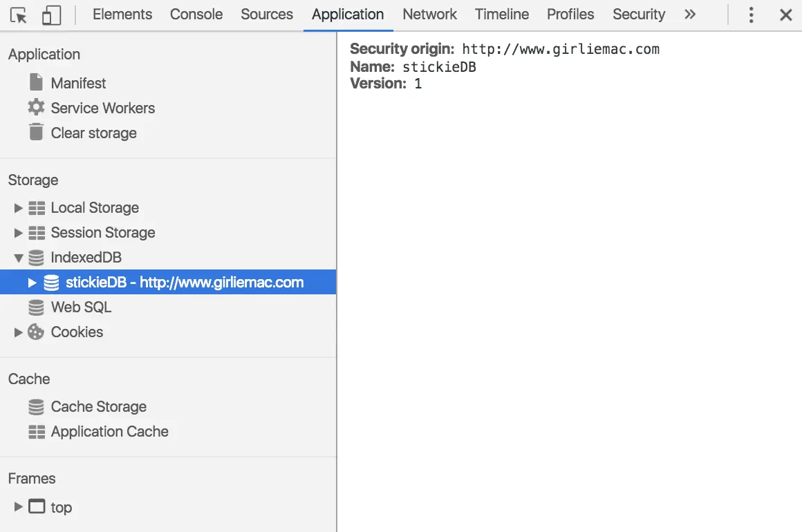The width and height of the screenshot is (802, 532).
Task: Expand the top frame node
Action: tap(19, 507)
